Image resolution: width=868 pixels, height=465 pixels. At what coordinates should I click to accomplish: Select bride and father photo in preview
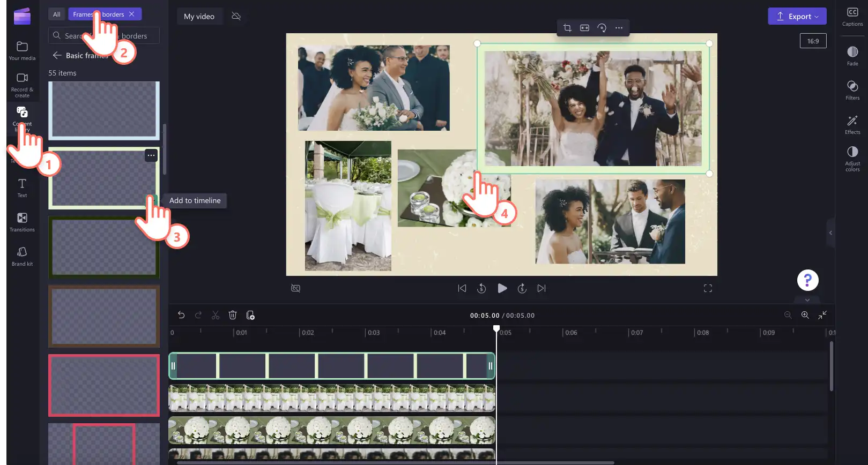click(374, 88)
